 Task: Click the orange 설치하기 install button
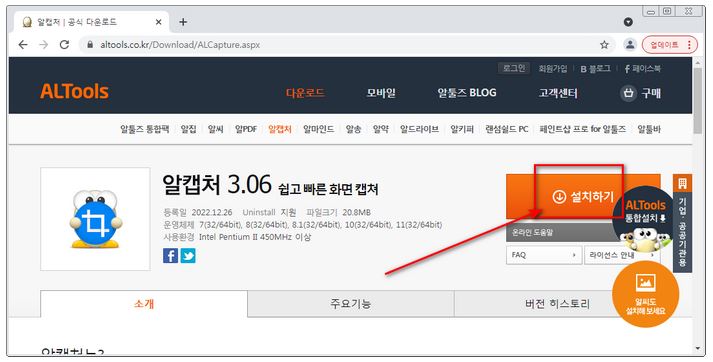click(x=583, y=196)
